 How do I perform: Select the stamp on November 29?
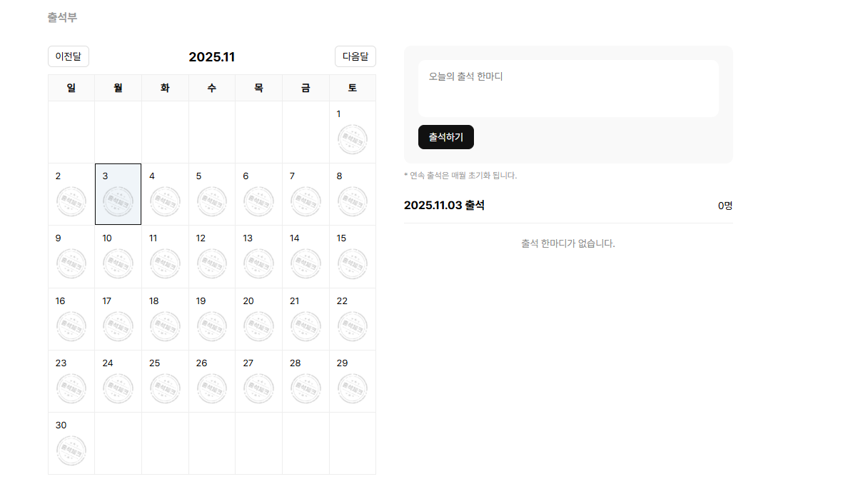tap(353, 388)
